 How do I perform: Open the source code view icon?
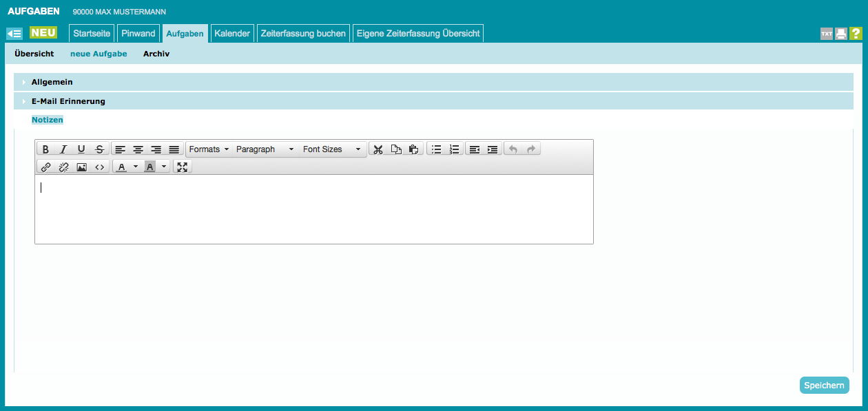(x=100, y=167)
